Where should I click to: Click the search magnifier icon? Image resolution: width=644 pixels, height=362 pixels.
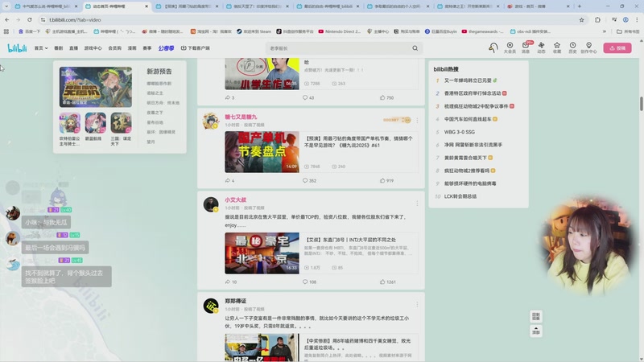[415, 48]
